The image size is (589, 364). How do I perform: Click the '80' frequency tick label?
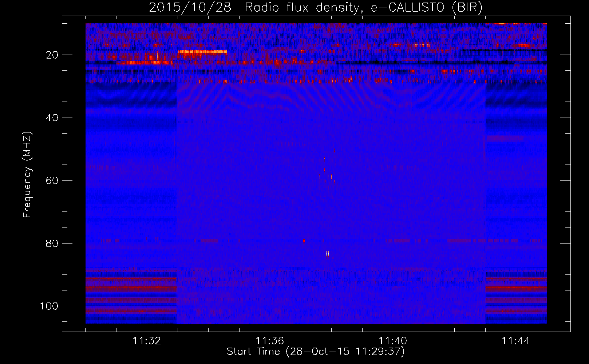tap(52, 244)
